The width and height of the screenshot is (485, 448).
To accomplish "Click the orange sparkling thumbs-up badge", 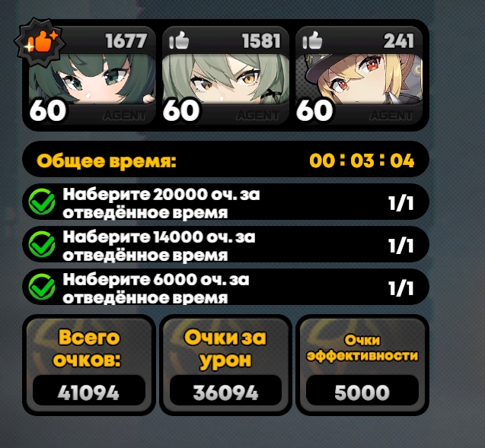I will coord(40,43).
